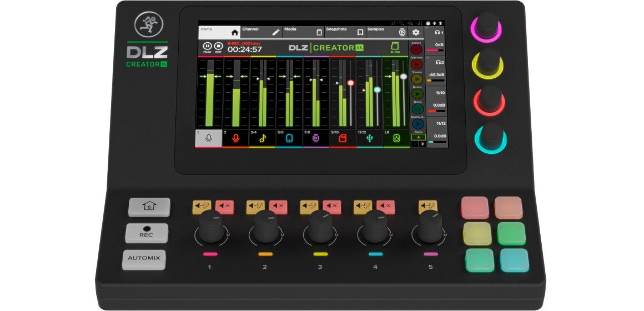644x311 pixels.
Task: Pause the recording on screen
Action: click(x=208, y=47)
